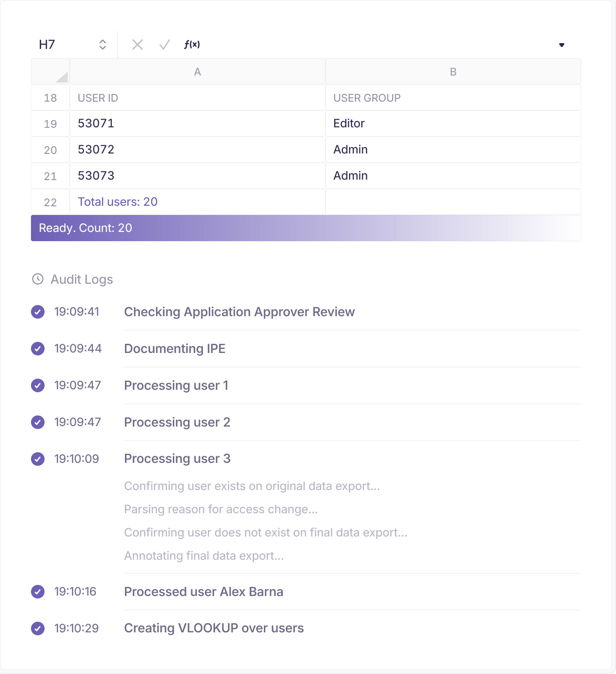Click Confirming user exists on original data export
Screen dimensions: 616x674
click(x=252, y=486)
